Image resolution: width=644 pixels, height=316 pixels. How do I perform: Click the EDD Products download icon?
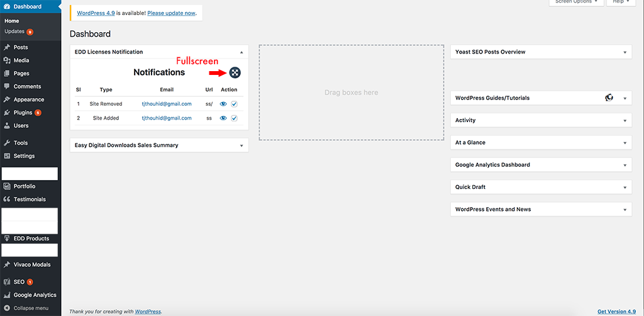click(x=6, y=239)
